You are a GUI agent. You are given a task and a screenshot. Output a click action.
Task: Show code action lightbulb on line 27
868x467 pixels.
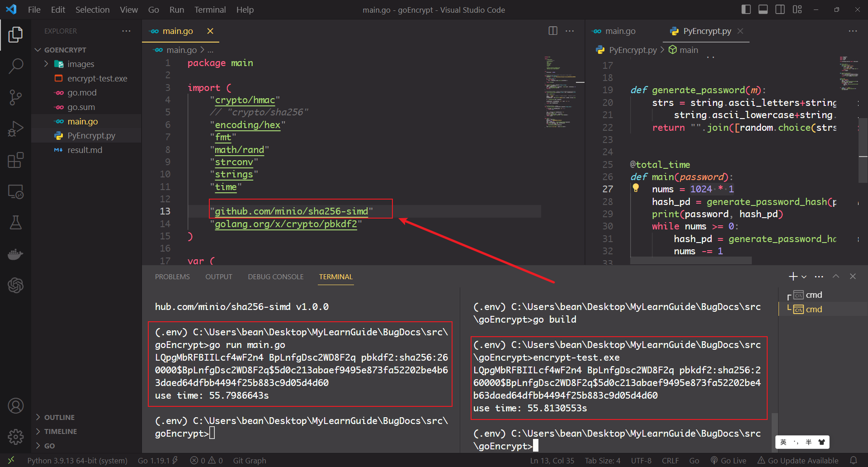[636, 188]
